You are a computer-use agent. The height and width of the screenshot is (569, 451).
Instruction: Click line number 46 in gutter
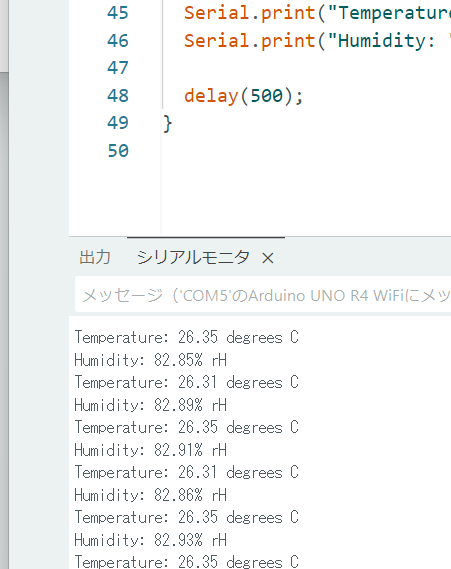(x=118, y=40)
